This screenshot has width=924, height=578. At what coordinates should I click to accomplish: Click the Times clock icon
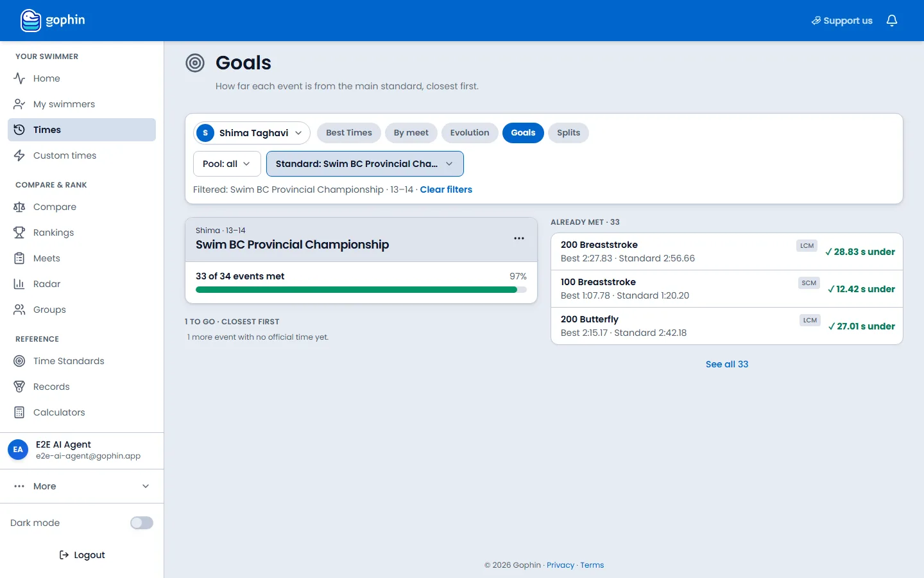[19, 130]
